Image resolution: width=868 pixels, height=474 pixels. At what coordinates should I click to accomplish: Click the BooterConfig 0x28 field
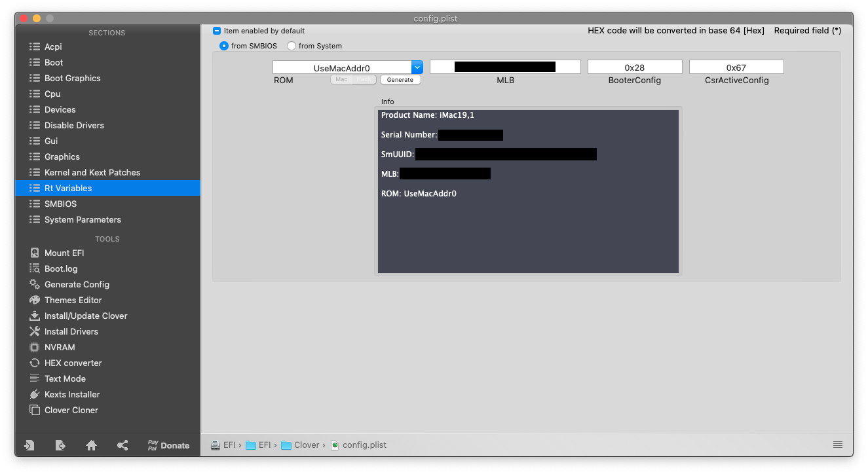pos(635,67)
